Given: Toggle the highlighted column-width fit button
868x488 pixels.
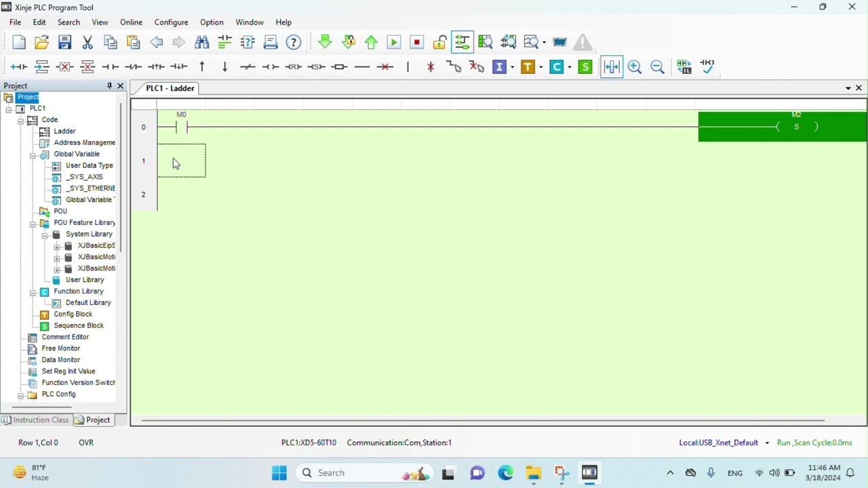Looking at the screenshot, I should 612,66.
